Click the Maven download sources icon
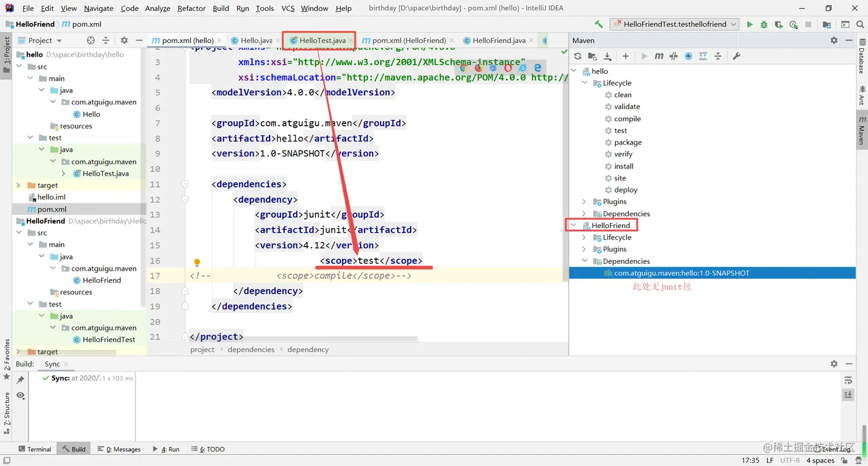The width and height of the screenshot is (868, 466). coord(608,56)
